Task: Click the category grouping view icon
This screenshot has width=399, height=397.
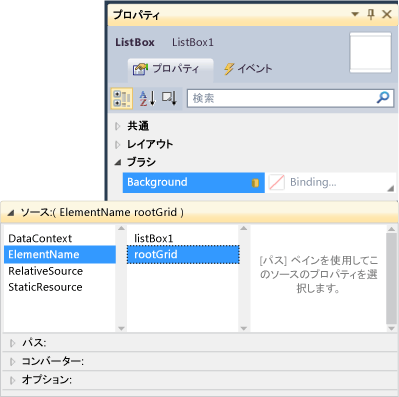Action: click(122, 98)
